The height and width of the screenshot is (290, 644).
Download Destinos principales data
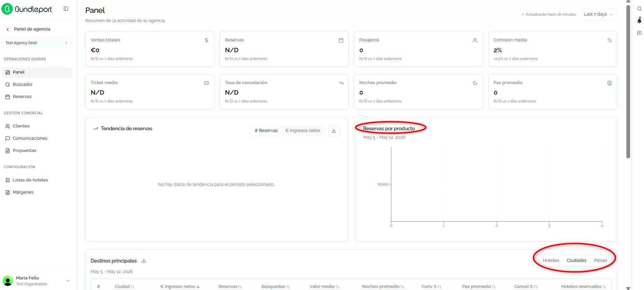pyautogui.click(x=144, y=261)
